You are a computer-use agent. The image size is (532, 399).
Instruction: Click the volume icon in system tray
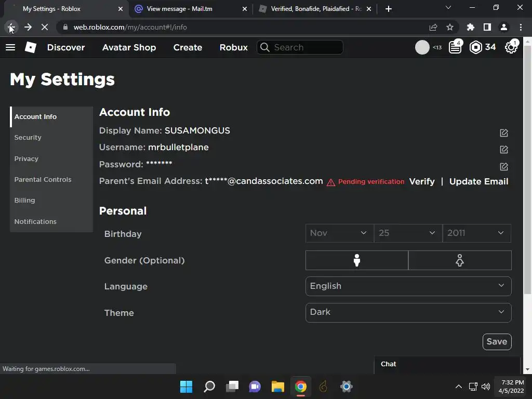tap(486, 387)
